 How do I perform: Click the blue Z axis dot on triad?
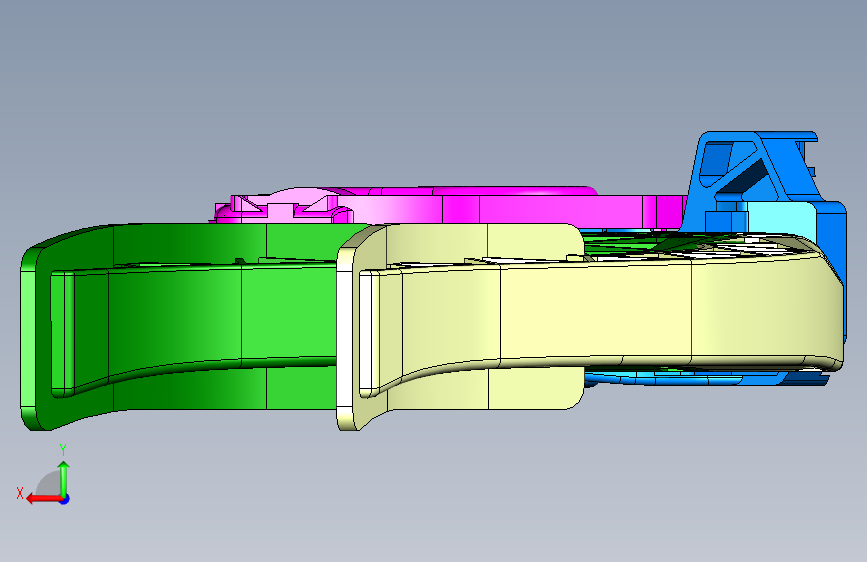click(x=64, y=499)
